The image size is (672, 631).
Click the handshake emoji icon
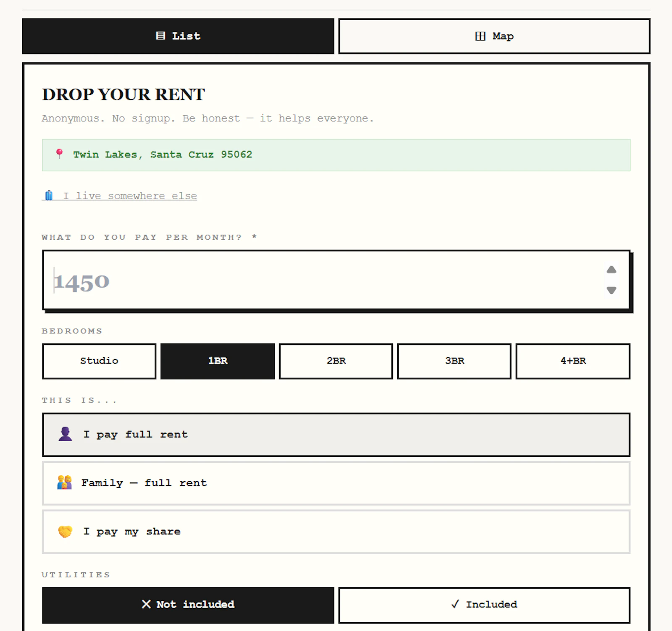pos(65,532)
